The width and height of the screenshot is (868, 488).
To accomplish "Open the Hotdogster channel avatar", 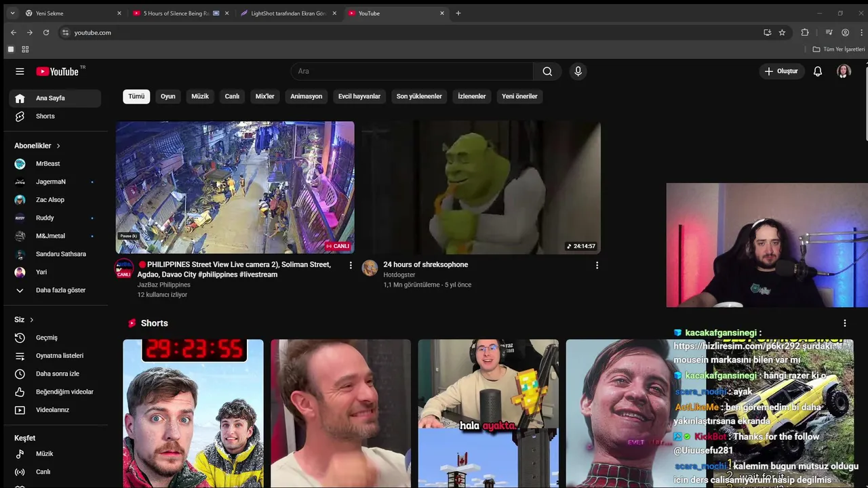I will 370,268.
